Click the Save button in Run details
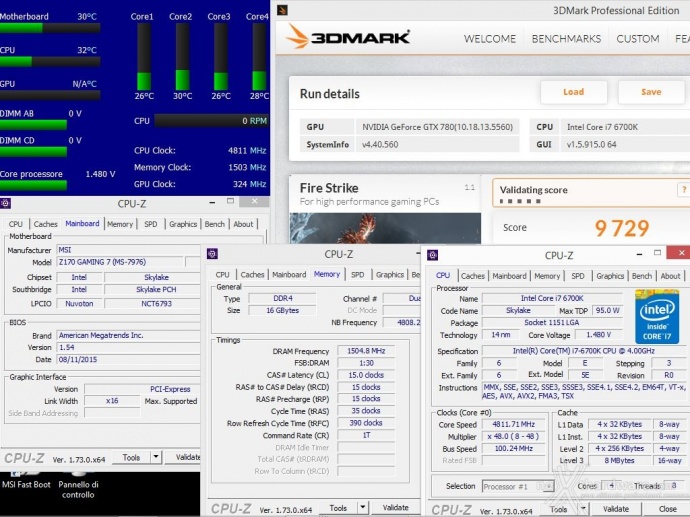The image size is (690, 517). [x=651, y=92]
